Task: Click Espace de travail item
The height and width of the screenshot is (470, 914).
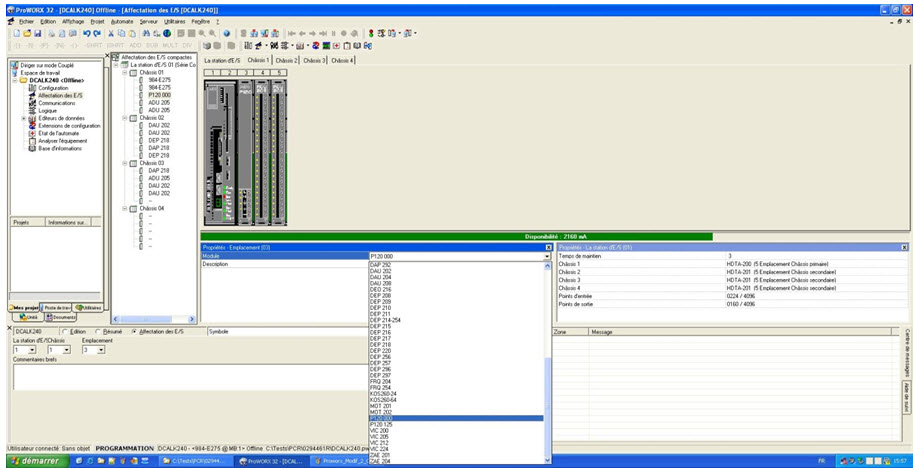Action: pyautogui.click(x=40, y=73)
